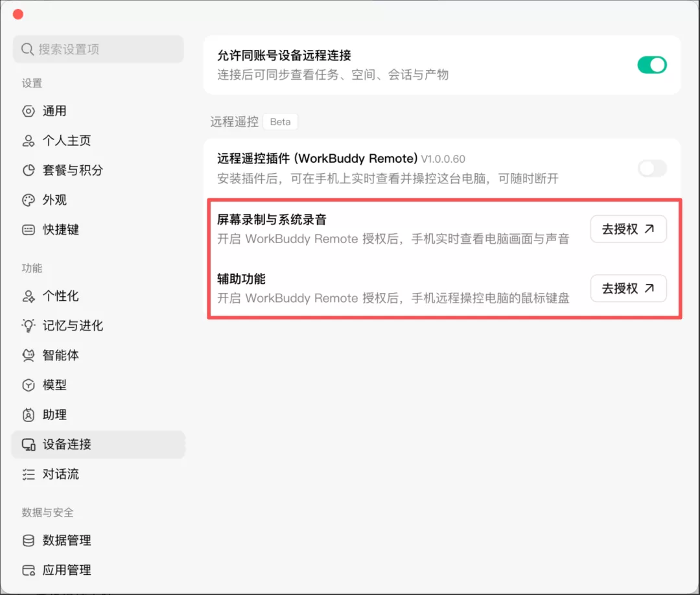
Task: Click 远程遥控插件 (WorkBuddy Remote) title
Action: point(318,158)
